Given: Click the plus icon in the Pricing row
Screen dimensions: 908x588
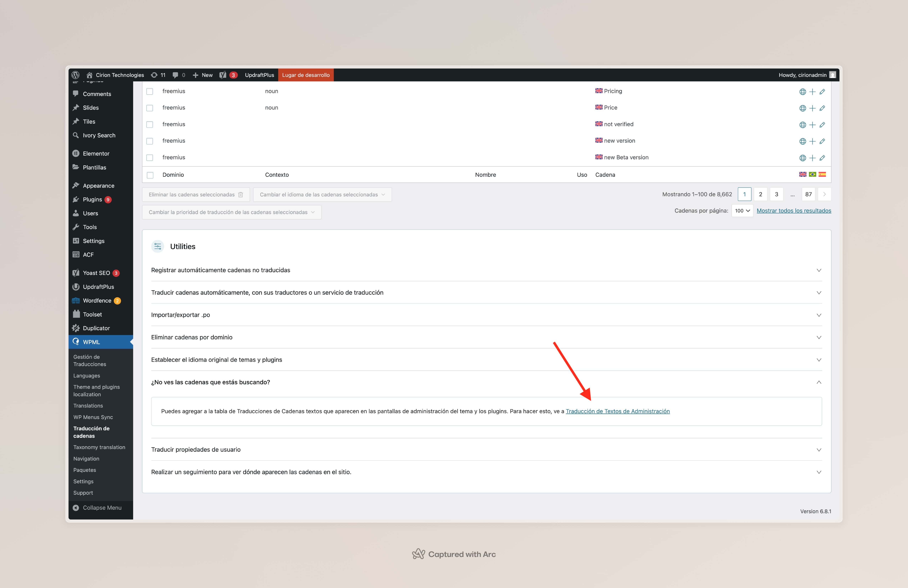Looking at the screenshot, I should point(813,92).
